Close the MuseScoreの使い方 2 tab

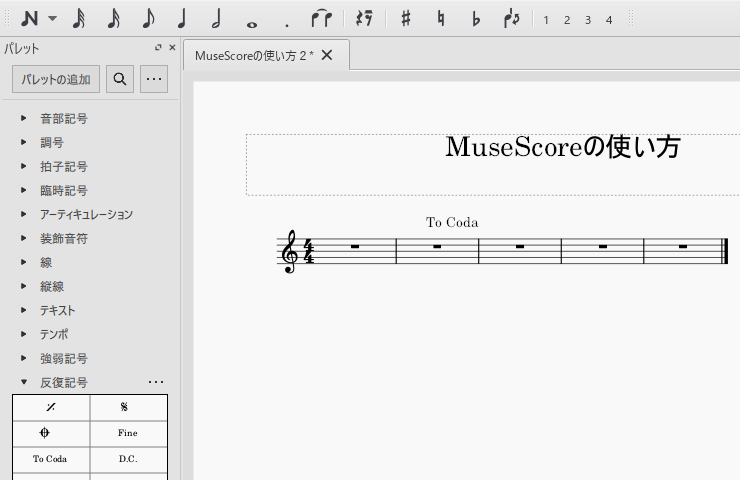tap(327, 55)
